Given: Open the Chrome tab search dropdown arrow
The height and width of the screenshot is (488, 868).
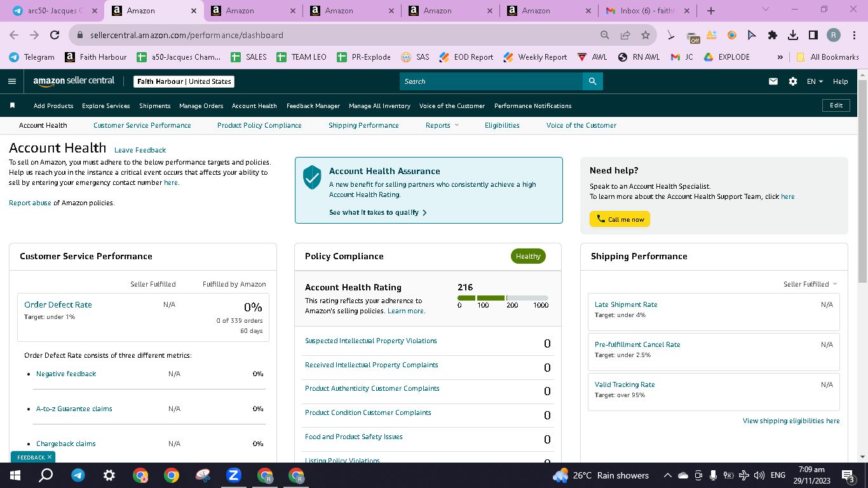Looking at the screenshot, I should tap(765, 9).
